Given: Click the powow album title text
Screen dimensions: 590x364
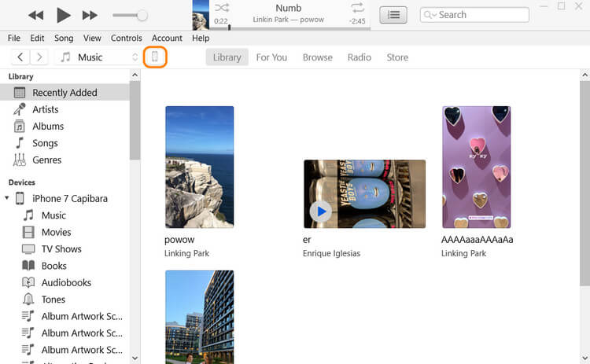Looking at the screenshot, I should click(x=179, y=240).
